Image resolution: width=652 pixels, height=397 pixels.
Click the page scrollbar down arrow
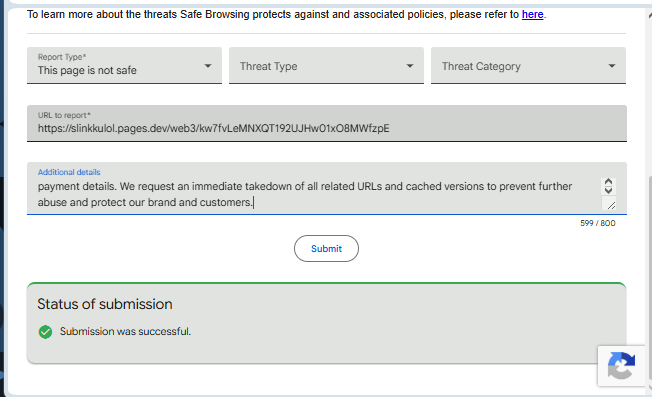(x=650, y=387)
